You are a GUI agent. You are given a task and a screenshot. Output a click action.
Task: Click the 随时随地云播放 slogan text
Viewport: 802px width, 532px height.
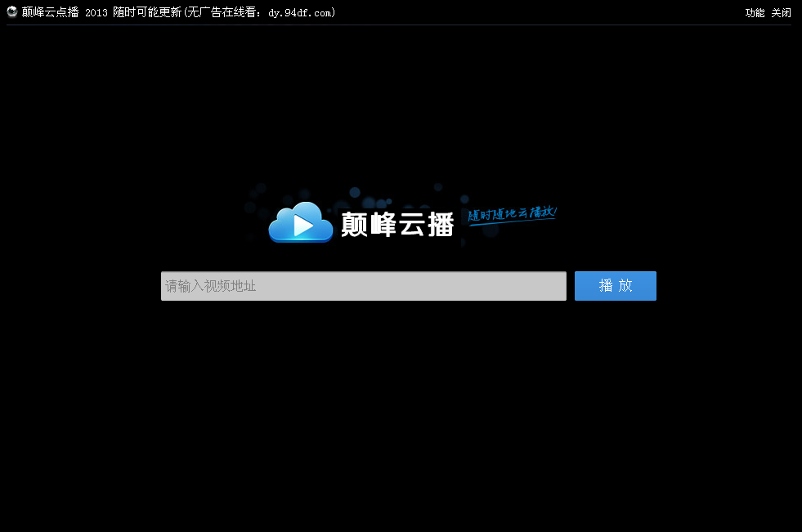512,215
